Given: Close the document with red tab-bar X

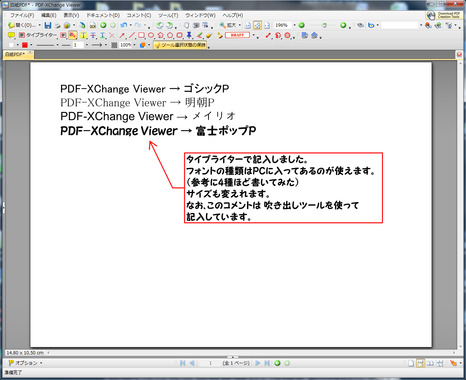Looking at the screenshot, I should click(459, 54).
